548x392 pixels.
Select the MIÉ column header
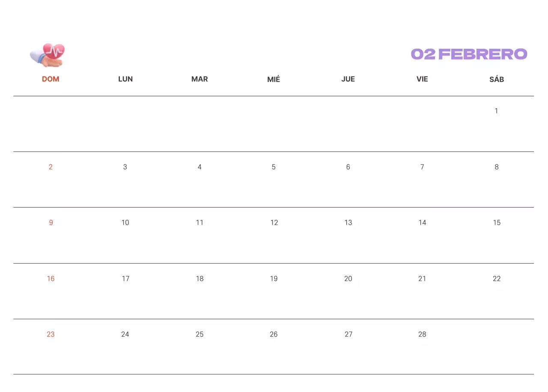tap(274, 79)
